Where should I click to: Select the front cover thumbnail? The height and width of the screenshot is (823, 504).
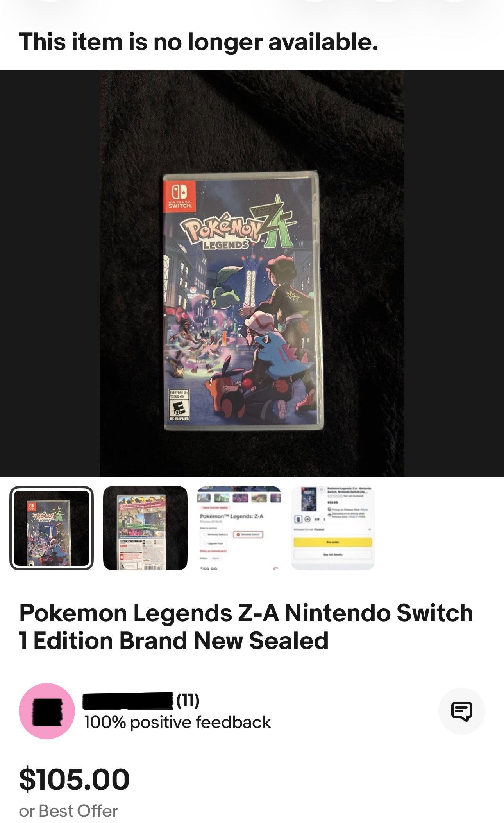(52, 528)
